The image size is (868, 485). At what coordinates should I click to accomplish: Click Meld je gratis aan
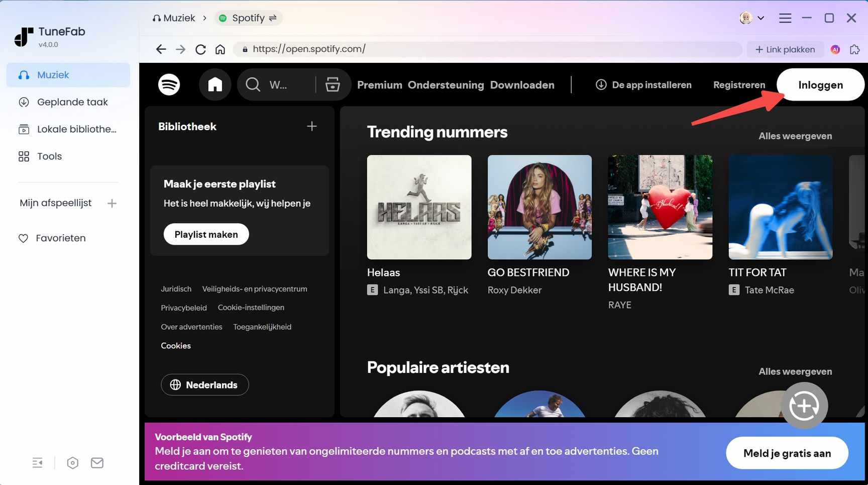pyautogui.click(x=787, y=453)
